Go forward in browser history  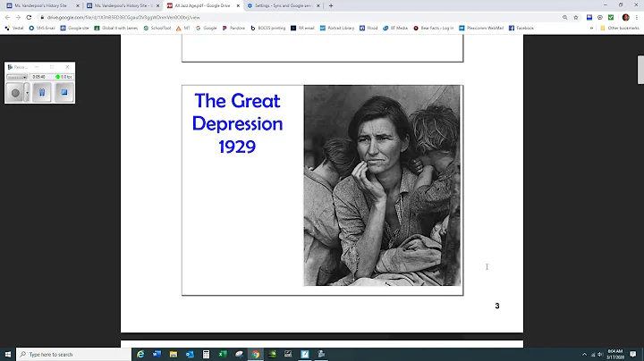18,17
